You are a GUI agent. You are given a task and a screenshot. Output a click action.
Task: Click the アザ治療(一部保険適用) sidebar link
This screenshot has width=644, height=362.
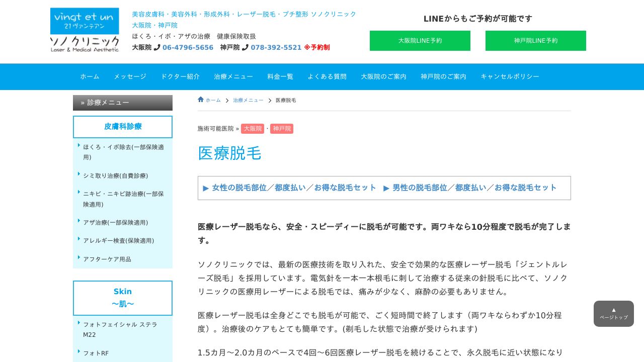pos(116,222)
